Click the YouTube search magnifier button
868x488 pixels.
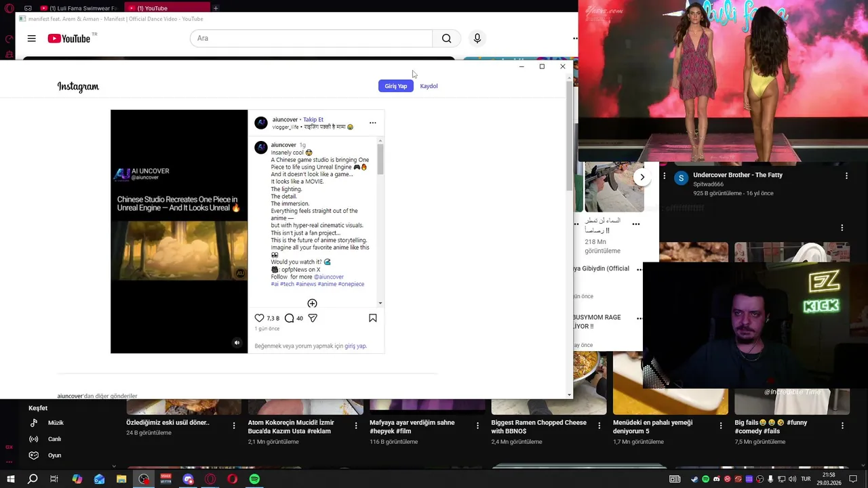(x=446, y=39)
